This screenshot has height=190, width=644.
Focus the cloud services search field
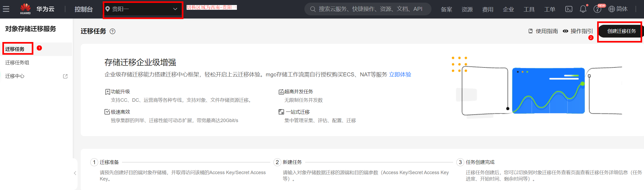pyautogui.click(x=371, y=9)
